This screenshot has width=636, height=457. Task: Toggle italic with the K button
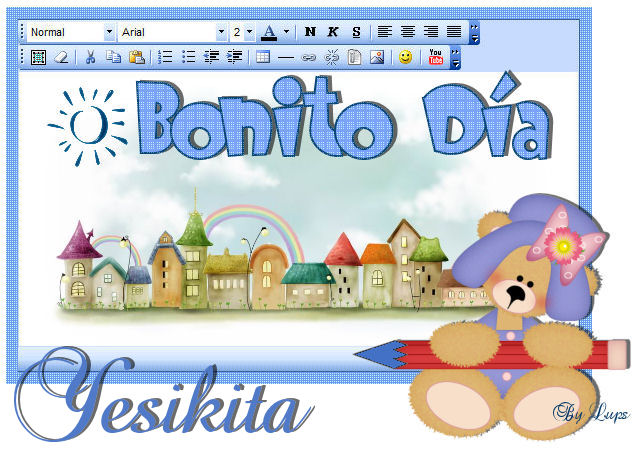coord(333,32)
